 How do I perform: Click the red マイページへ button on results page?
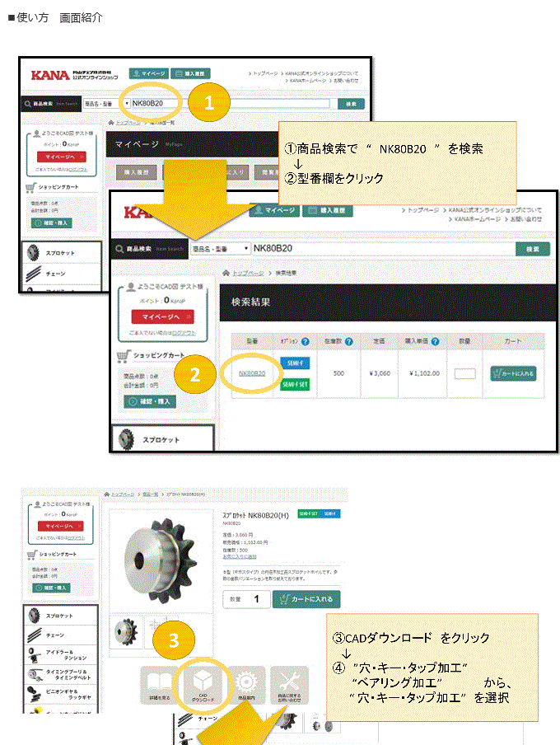point(162,316)
